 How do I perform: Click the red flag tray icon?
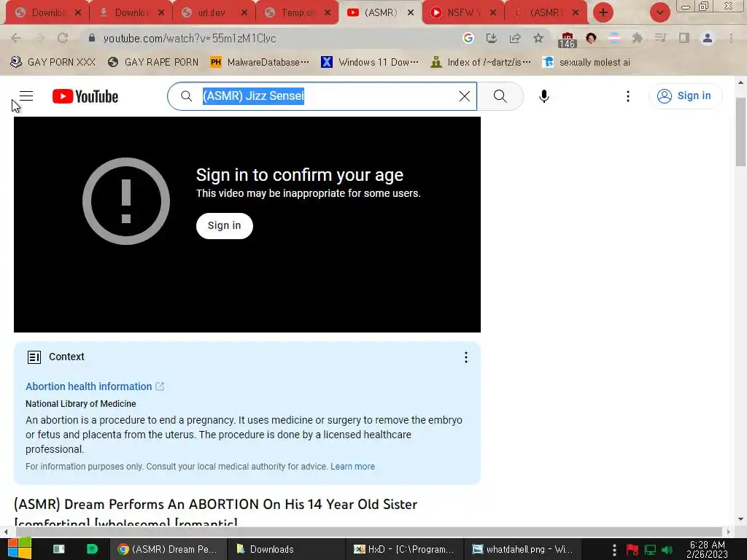click(x=632, y=550)
